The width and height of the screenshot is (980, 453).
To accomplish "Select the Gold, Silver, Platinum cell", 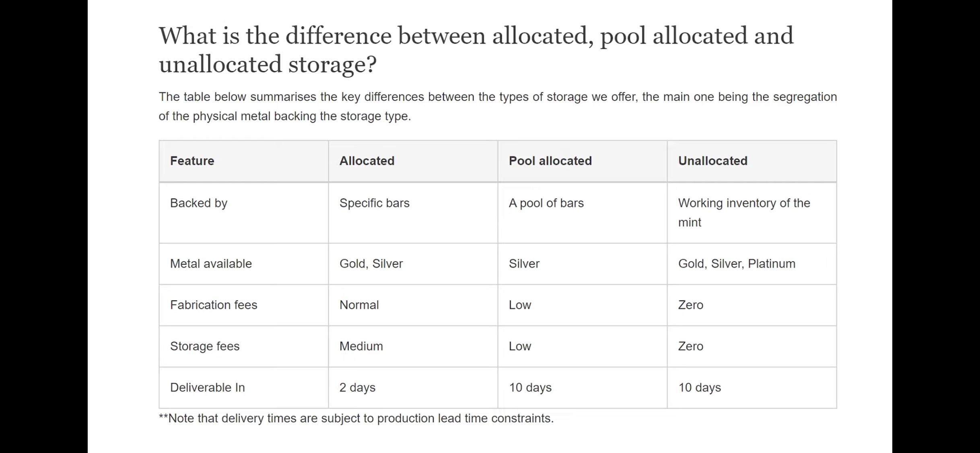I will [x=736, y=264].
